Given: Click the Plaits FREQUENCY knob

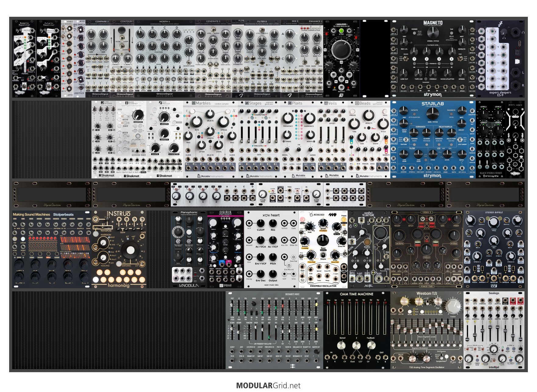Looking at the screenshot, I should pyautogui.click(x=288, y=118).
